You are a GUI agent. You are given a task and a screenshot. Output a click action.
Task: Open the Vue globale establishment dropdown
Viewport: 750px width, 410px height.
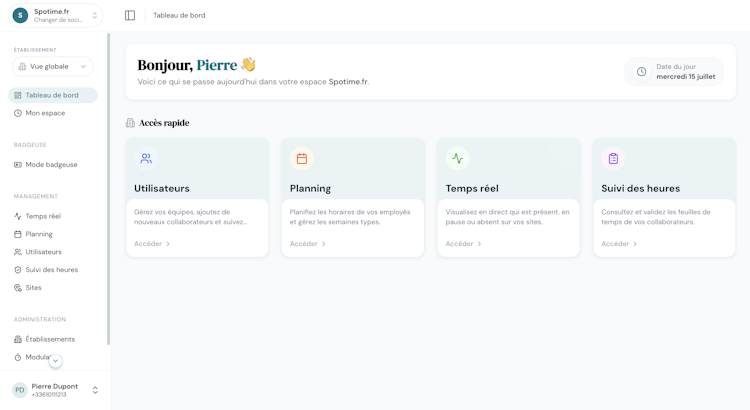point(53,66)
